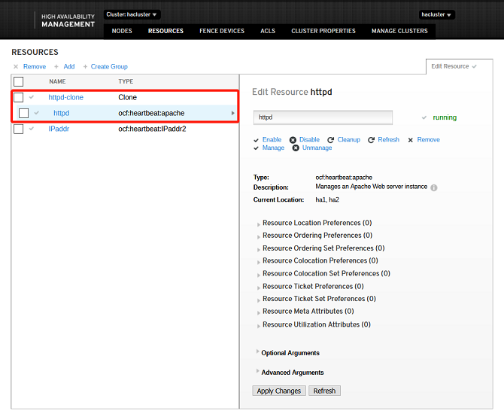Open the Cluster hacluster dropdown

click(x=132, y=14)
